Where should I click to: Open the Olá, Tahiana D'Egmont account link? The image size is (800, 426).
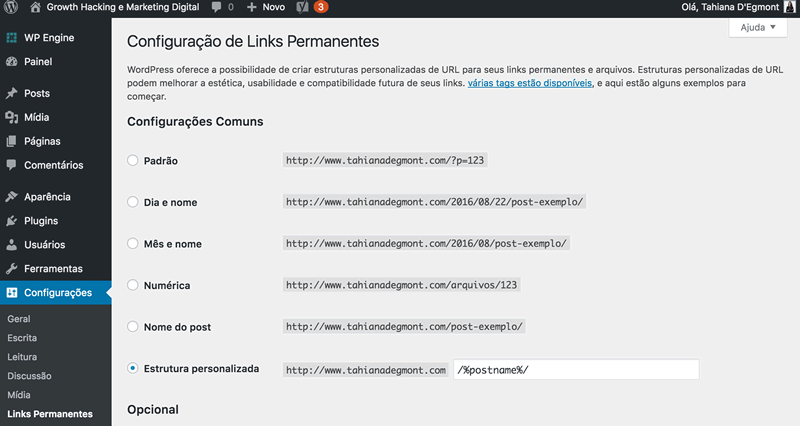730,7
